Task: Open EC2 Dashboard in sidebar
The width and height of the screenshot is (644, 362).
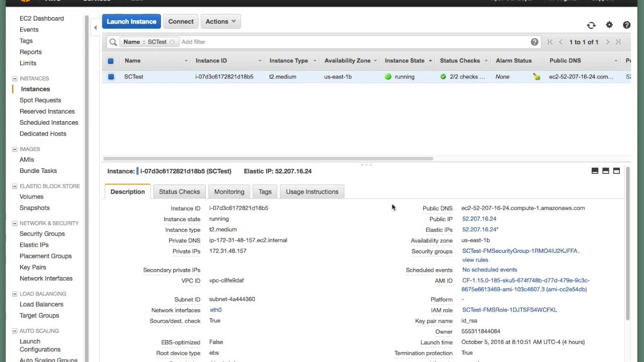Action: 42,19
